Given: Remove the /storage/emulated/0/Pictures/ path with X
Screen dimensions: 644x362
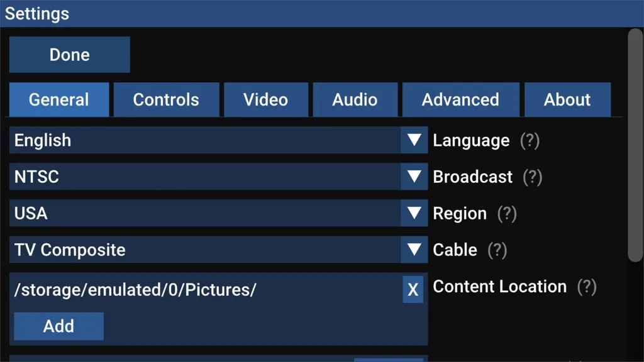Looking at the screenshot, I should (x=413, y=290).
